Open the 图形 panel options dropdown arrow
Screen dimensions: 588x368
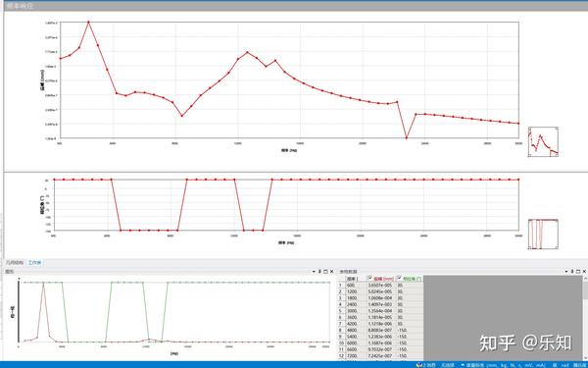[x=314, y=271]
